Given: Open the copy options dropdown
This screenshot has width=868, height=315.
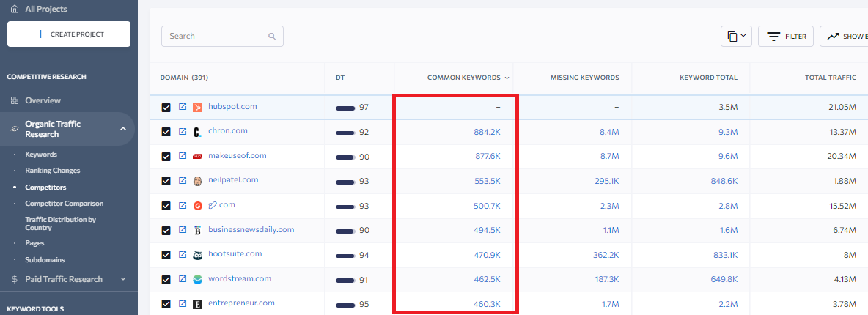Looking at the screenshot, I should (x=736, y=37).
